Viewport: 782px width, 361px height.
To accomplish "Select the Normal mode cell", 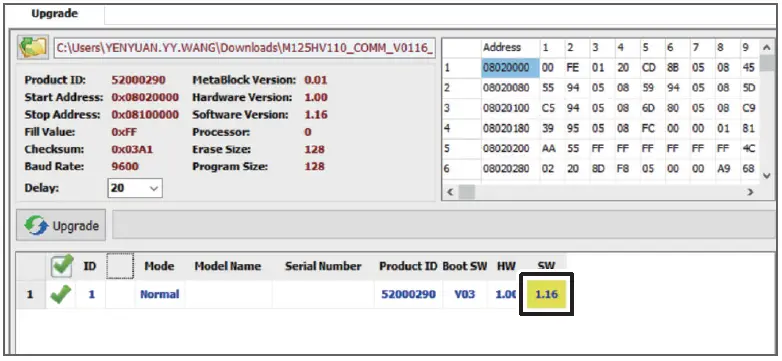I will click(x=160, y=294).
